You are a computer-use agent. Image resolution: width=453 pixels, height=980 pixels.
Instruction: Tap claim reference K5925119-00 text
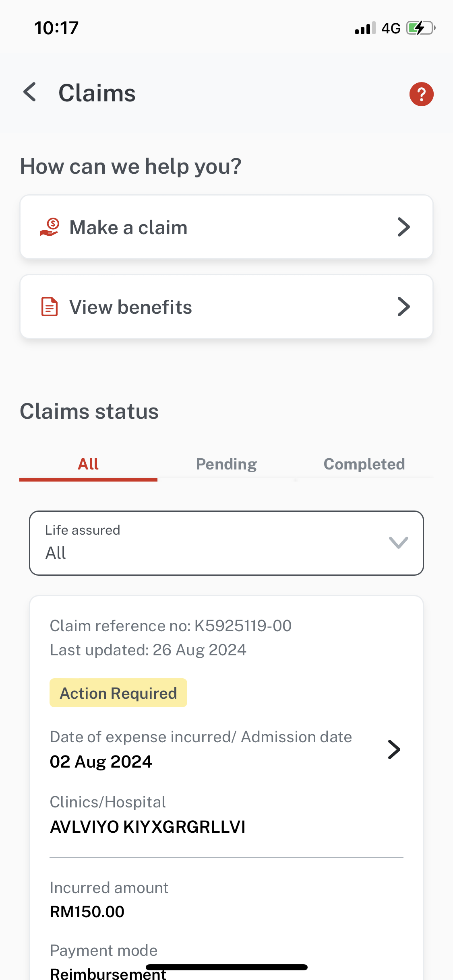coord(170,626)
